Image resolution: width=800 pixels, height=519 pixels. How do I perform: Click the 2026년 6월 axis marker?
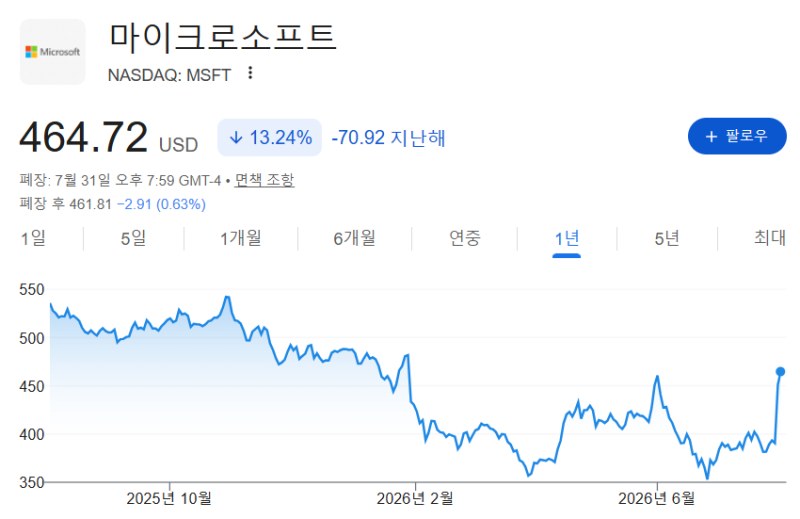[x=656, y=498]
